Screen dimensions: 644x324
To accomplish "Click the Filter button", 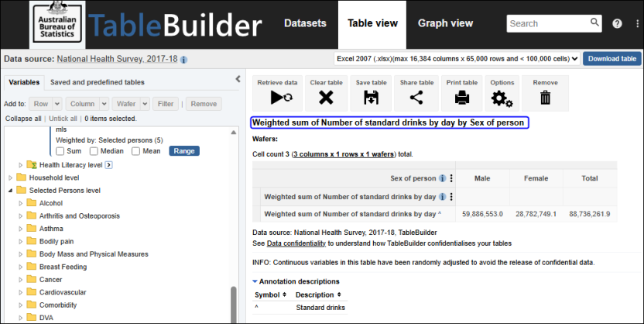I will pyautogui.click(x=166, y=104).
